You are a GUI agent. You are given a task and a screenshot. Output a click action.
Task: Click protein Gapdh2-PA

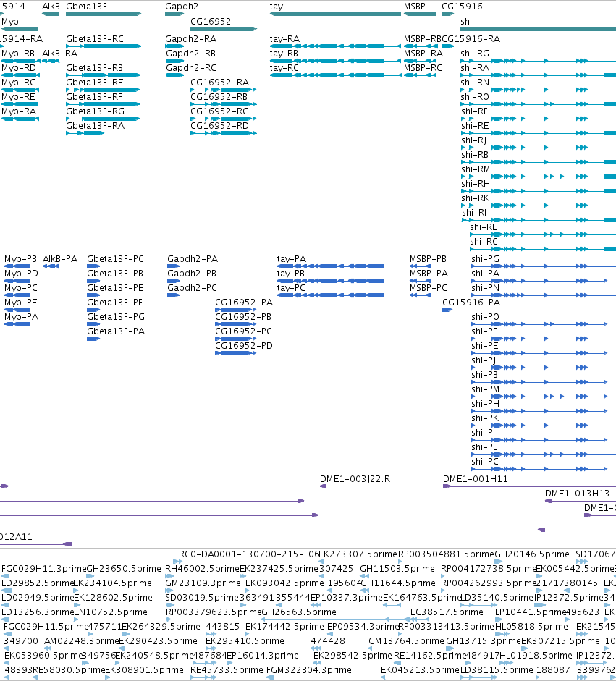tap(173, 266)
